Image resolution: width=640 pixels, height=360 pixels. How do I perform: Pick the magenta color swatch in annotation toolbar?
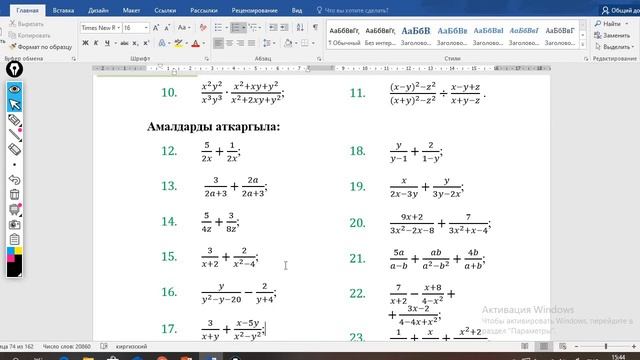(x=11, y=258)
